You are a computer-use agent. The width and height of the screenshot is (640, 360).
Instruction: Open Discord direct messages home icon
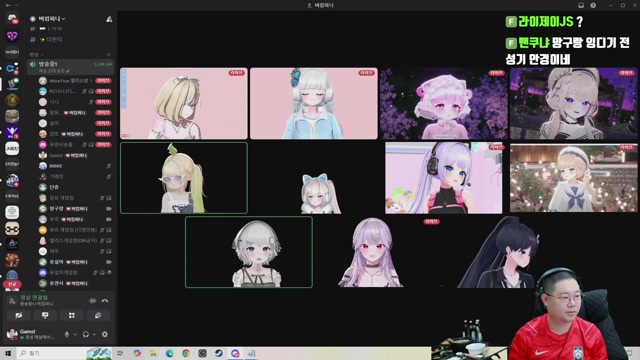pos(12,18)
